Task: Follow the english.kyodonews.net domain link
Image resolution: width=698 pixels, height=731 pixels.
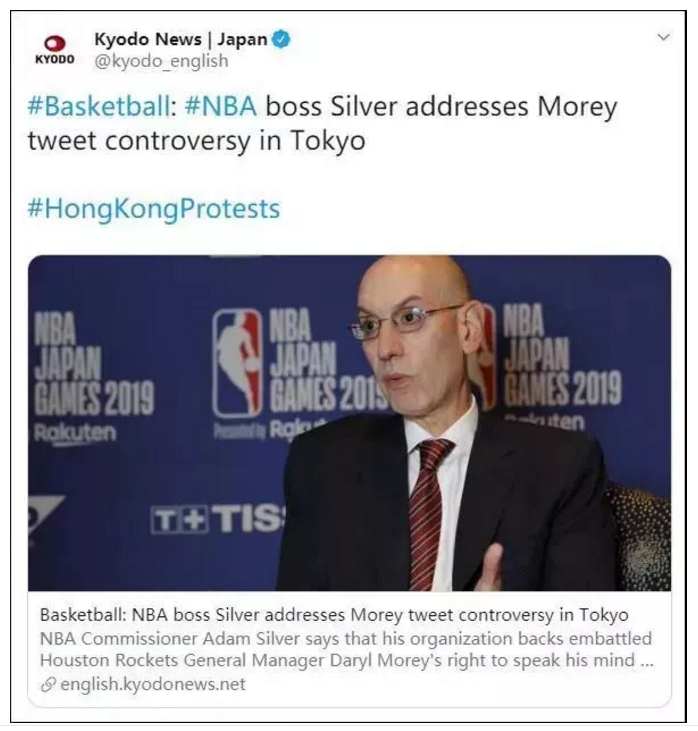Action: pyautogui.click(x=152, y=684)
